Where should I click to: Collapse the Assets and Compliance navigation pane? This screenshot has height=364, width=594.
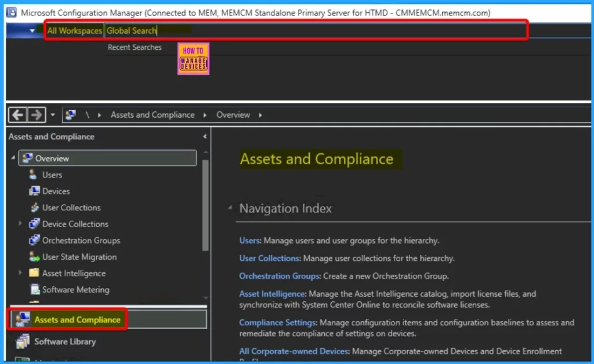click(205, 137)
